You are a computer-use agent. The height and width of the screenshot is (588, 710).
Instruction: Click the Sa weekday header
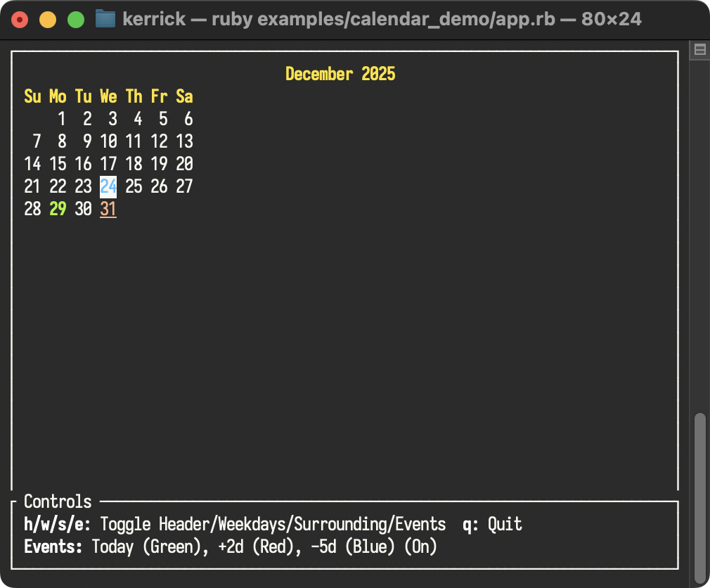click(x=185, y=96)
